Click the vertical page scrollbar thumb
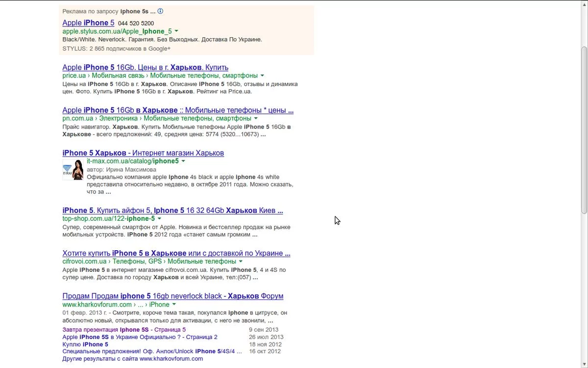Screen dimensions: 588x368 click(x=584, y=130)
